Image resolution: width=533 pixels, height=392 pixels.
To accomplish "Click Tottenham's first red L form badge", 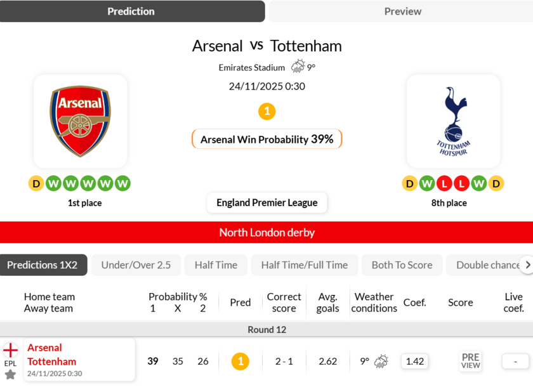I will pos(444,184).
